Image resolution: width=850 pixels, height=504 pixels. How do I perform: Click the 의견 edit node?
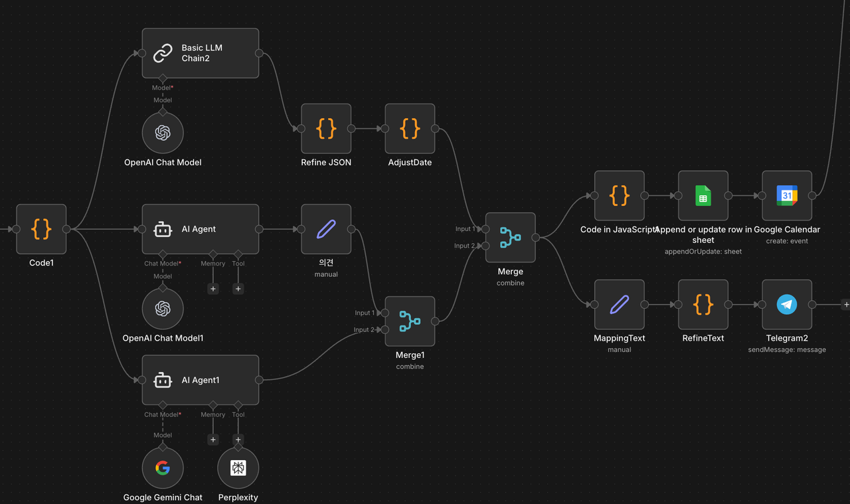point(326,229)
